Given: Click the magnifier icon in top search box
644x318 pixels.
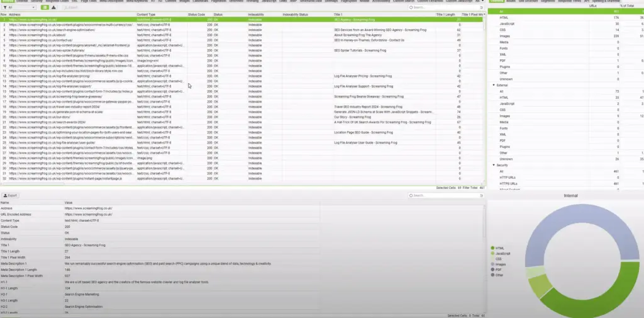Looking at the screenshot, I should [411, 8].
